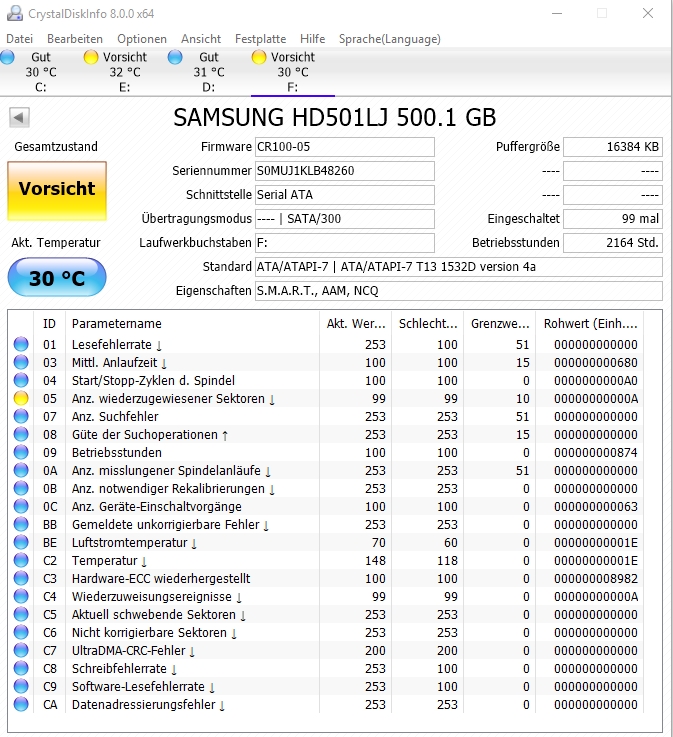Click status orb of Lesefehlerrate row
673x737 pixels.
pyautogui.click(x=21, y=345)
